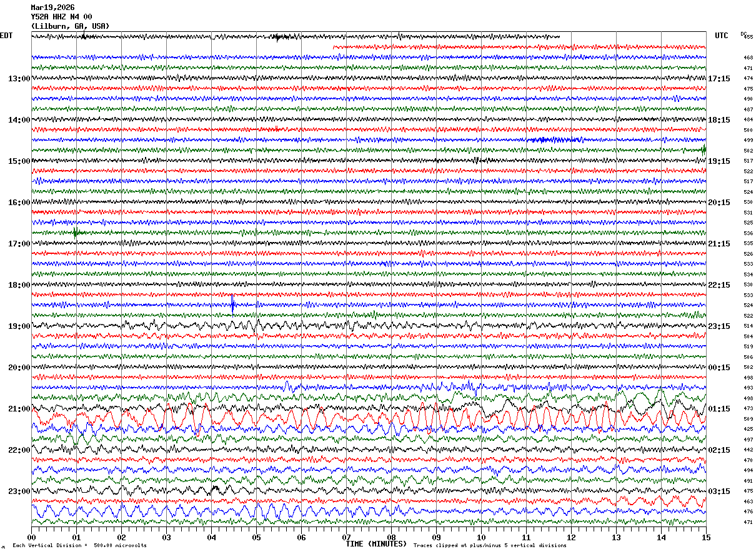Select the 21:00 EDT hour label
This screenshot has height=554, width=756.
[x=19, y=409]
